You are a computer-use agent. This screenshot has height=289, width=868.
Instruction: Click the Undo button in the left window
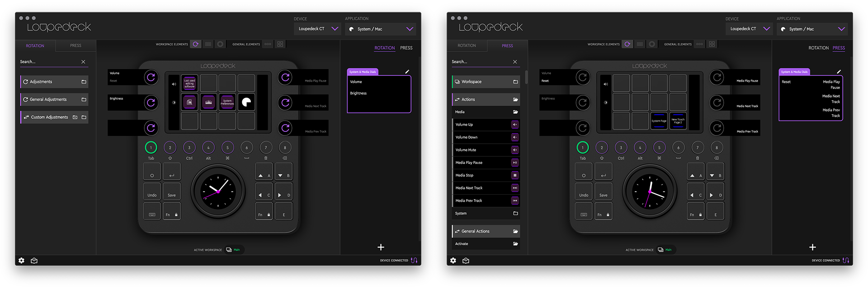click(x=152, y=191)
